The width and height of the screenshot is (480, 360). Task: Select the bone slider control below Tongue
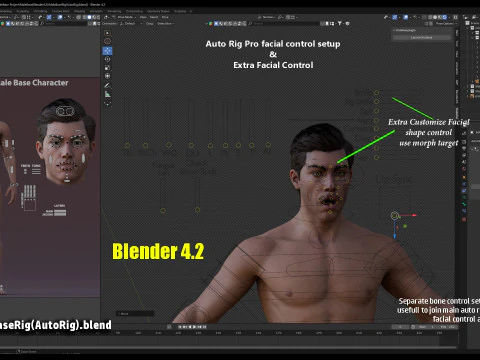click(x=163, y=210)
